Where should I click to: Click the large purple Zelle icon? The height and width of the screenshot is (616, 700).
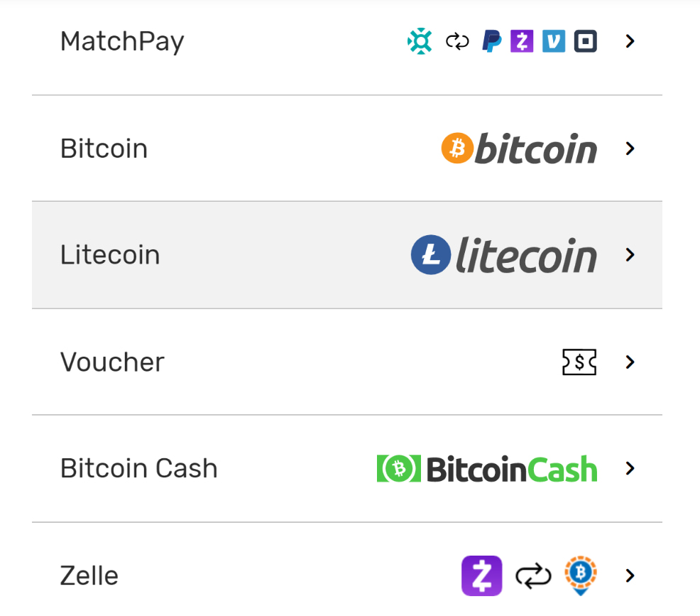point(482,576)
